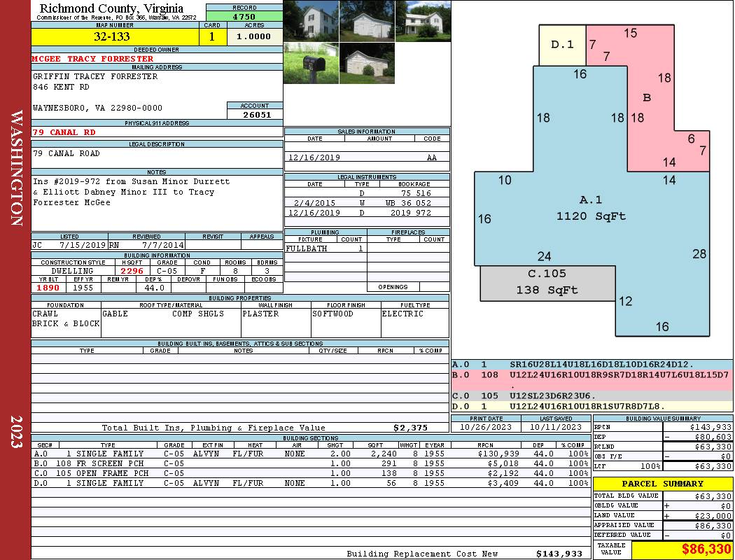Viewport: 735px width, 560px height.
Task: Click the white shed photo thumbnail
Action: pos(367,63)
